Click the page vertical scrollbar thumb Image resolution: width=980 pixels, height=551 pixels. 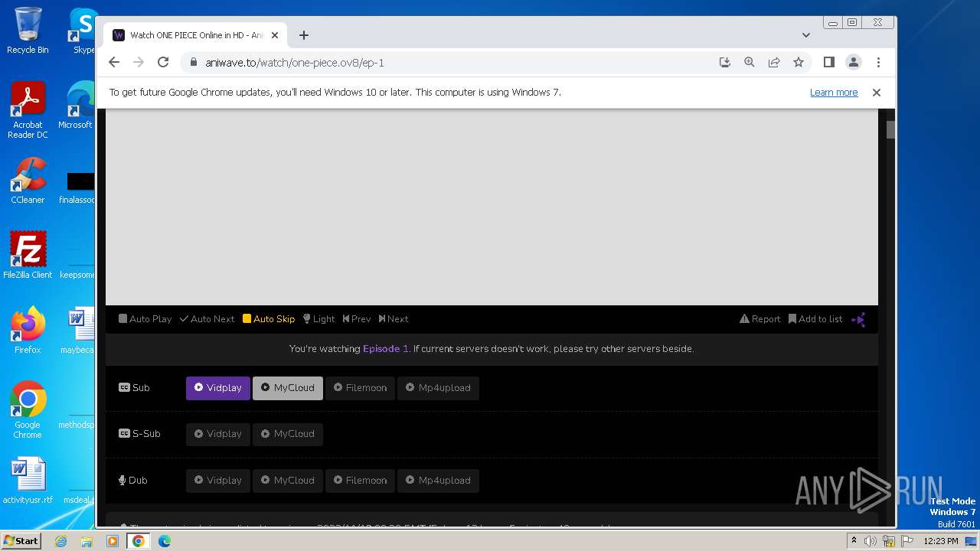pos(891,129)
